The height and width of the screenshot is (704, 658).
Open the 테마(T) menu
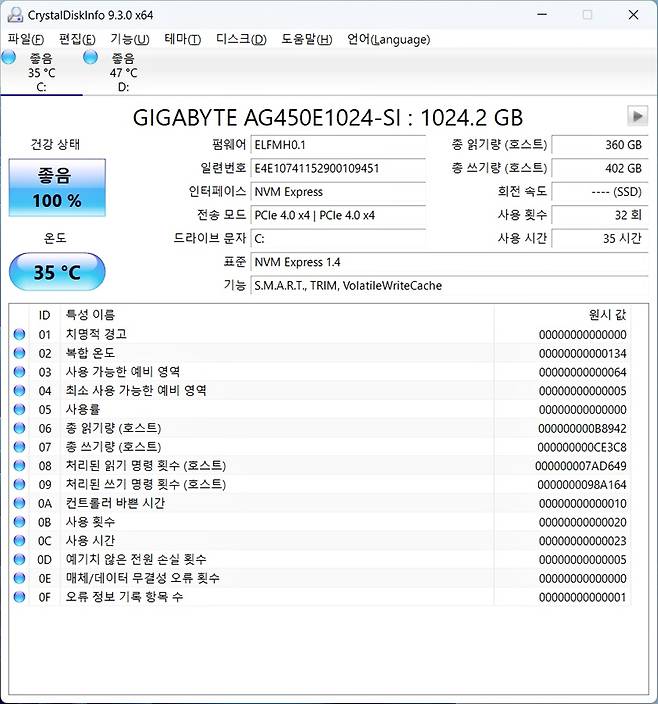[x=181, y=39]
